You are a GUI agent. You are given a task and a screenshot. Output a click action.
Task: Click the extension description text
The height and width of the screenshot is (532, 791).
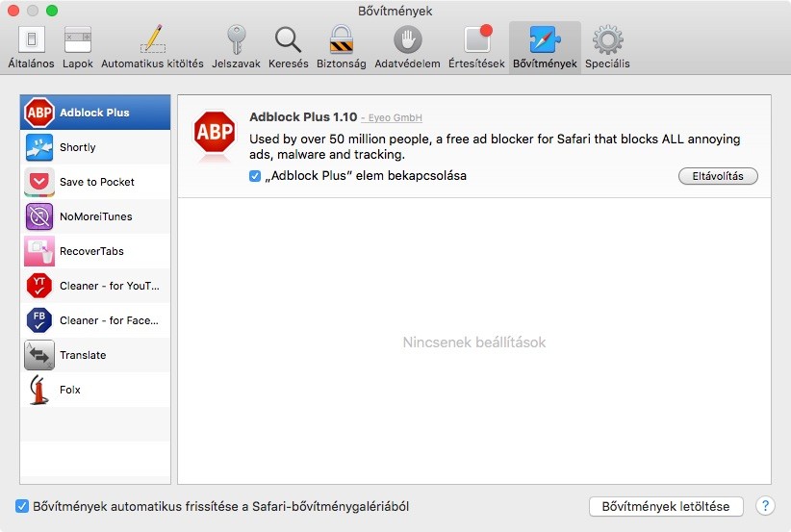pyautogui.click(x=495, y=146)
